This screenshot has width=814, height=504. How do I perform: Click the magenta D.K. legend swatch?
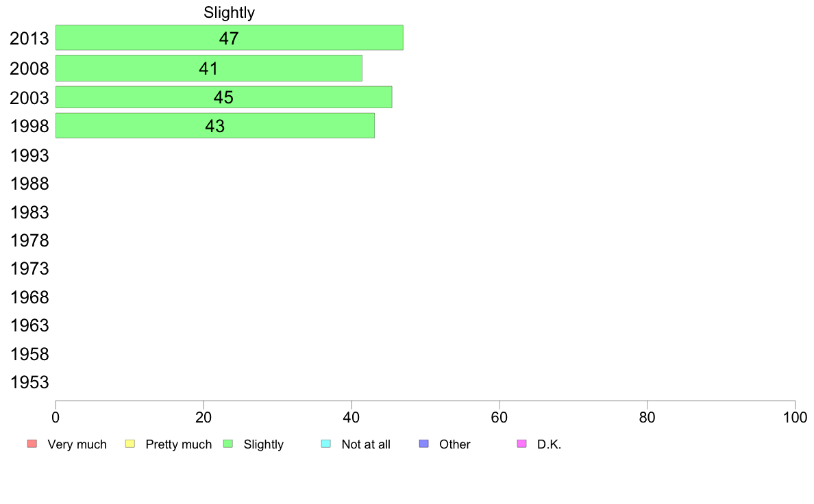point(521,444)
